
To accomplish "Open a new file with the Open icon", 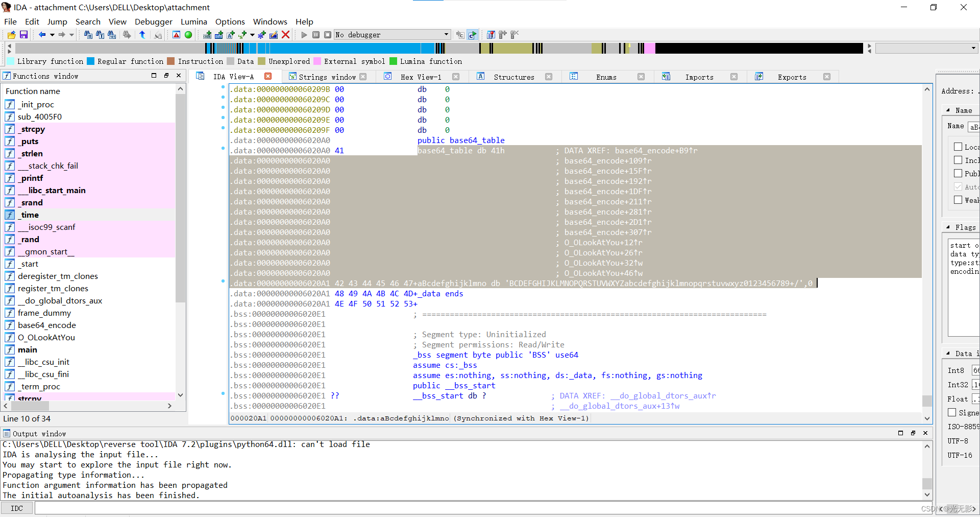I will (12, 35).
